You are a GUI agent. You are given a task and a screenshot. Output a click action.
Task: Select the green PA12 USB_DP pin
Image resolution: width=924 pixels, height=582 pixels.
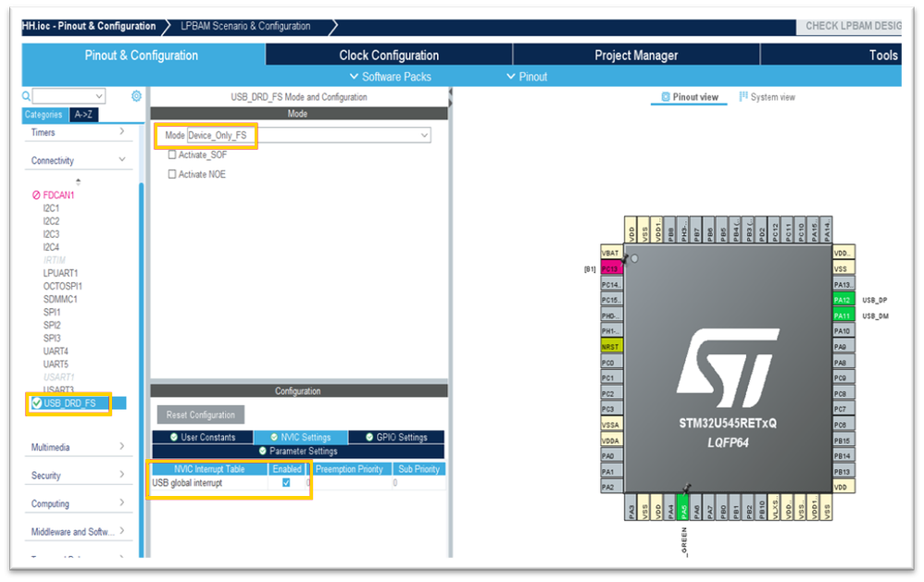tap(843, 300)
